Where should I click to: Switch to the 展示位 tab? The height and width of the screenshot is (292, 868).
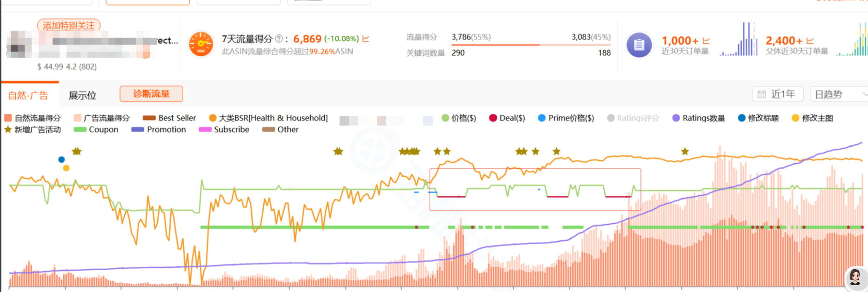pos(82,95)
